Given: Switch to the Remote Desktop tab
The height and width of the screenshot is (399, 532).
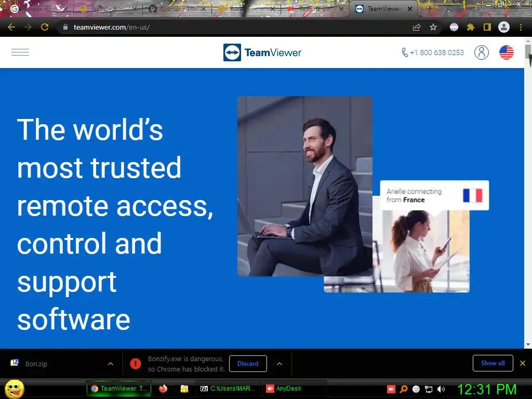Looking at the screenshot, I should coord(315,9).
